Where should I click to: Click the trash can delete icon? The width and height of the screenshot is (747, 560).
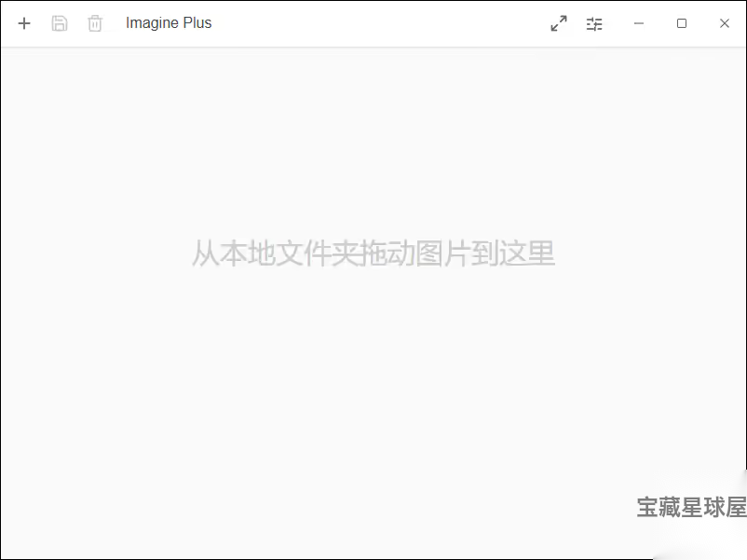[x=95, y=23]
